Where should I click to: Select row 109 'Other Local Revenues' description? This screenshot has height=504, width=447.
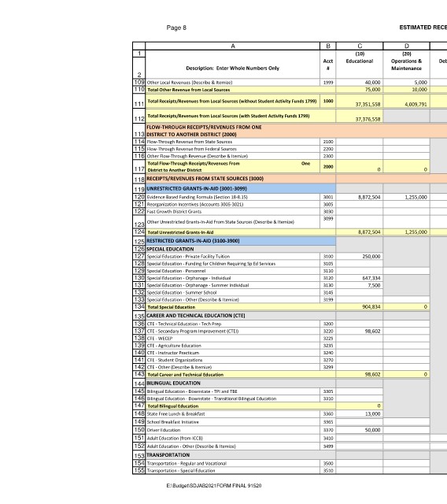tap(190, 83)
